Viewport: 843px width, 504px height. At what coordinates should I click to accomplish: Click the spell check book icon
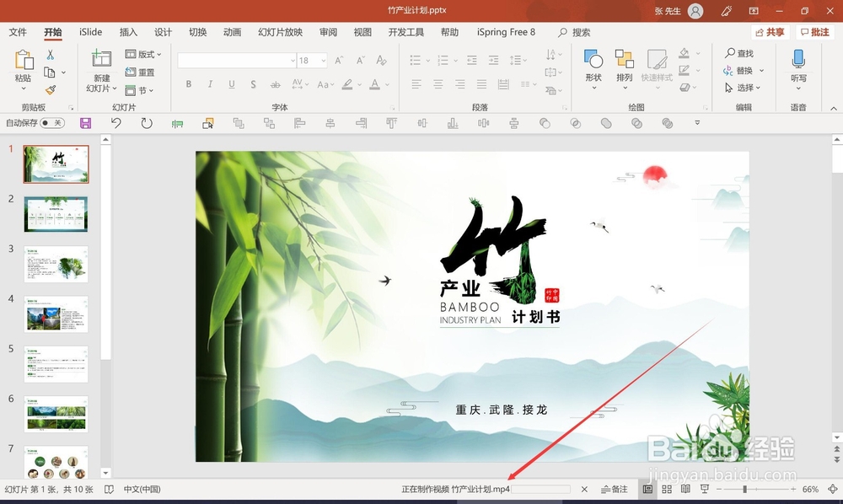(109, 489)
